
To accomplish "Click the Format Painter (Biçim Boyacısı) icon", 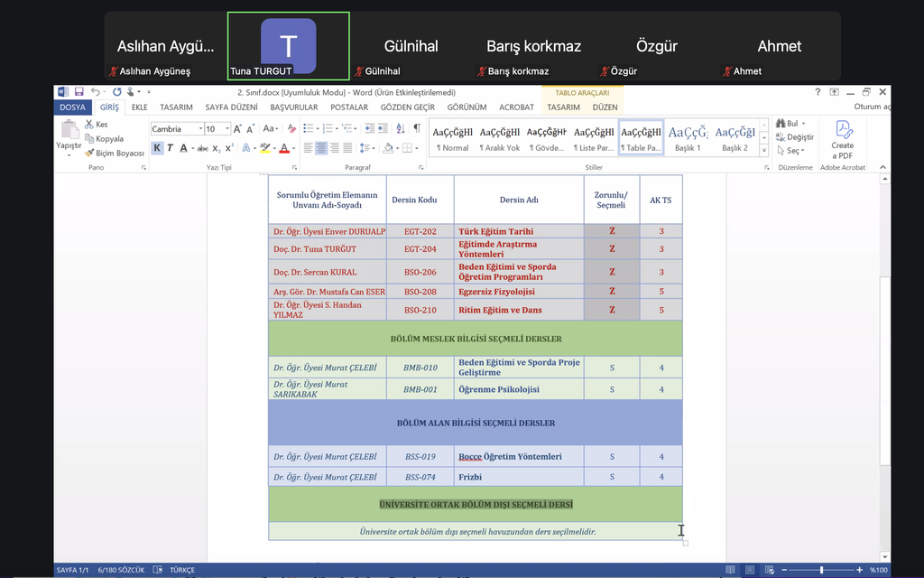I will 90,154.
